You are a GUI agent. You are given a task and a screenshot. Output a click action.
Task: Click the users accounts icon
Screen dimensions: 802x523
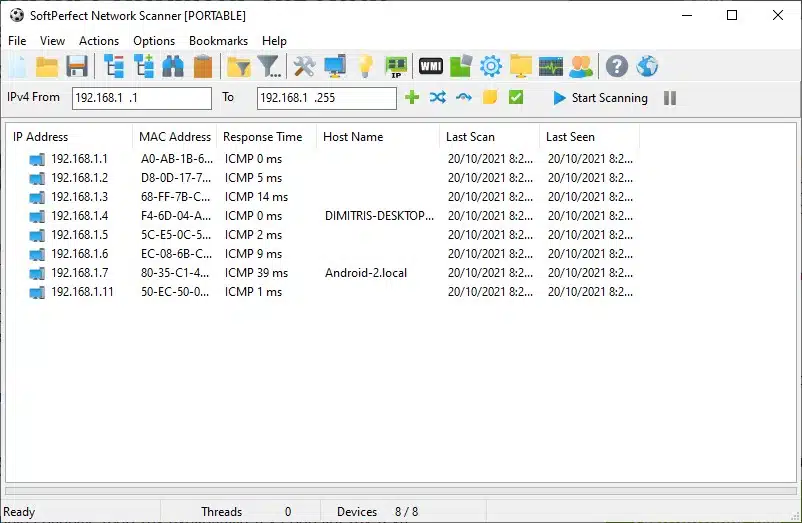click(x=581, y=67)
